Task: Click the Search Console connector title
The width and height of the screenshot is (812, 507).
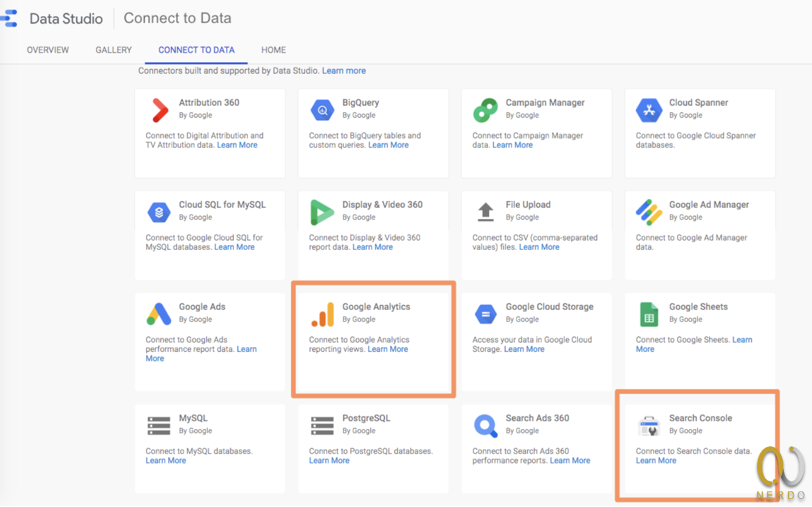Action: pos(701,418)
